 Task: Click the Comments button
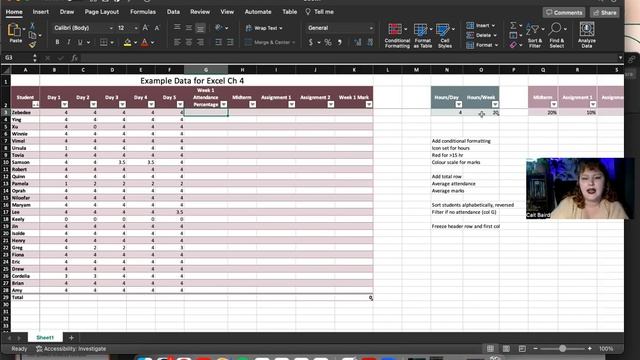tap(564, 13)
